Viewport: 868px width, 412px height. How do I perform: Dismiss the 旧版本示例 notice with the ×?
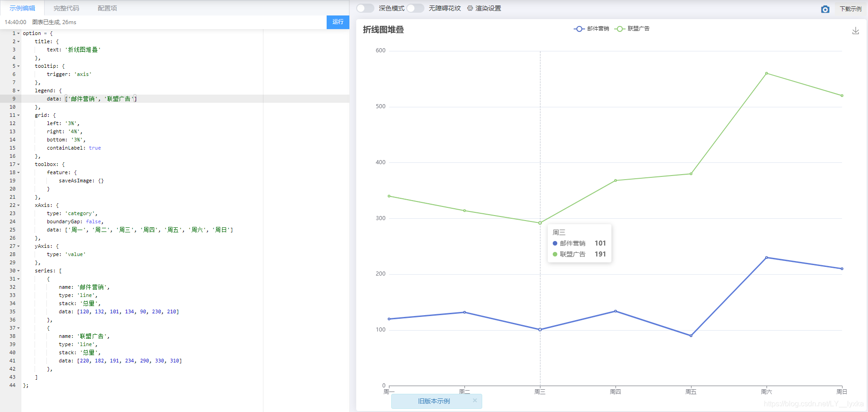pyautogui.click(x=475, y=401)
